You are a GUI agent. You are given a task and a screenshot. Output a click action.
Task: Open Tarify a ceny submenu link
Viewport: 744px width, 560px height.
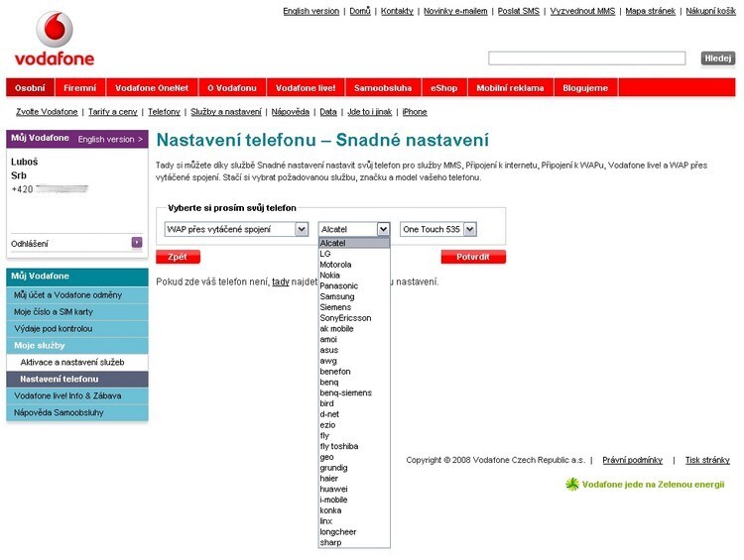point(112,112)
